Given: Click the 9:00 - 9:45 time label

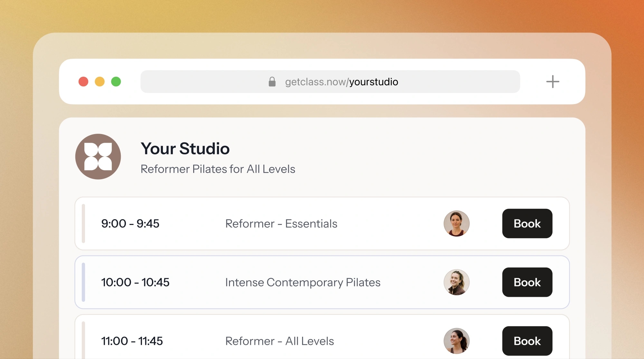Looking at the screenshot, I should 130,223.
